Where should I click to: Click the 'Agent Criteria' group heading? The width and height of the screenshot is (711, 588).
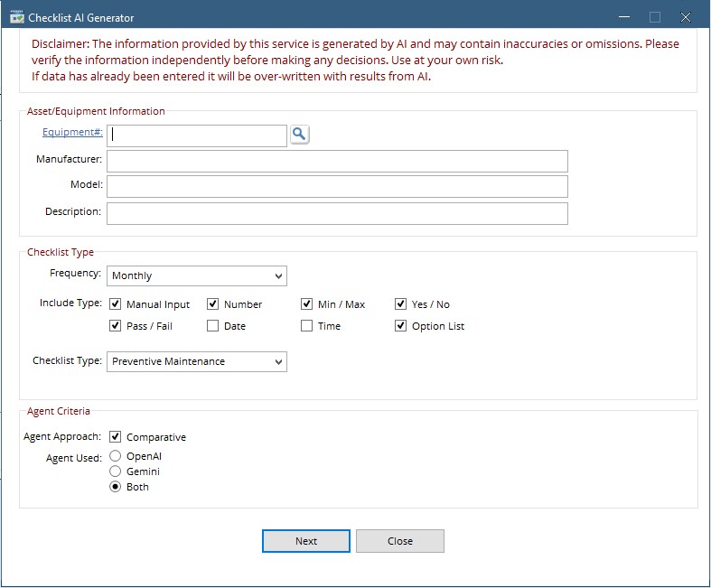(x=59, y=411)
